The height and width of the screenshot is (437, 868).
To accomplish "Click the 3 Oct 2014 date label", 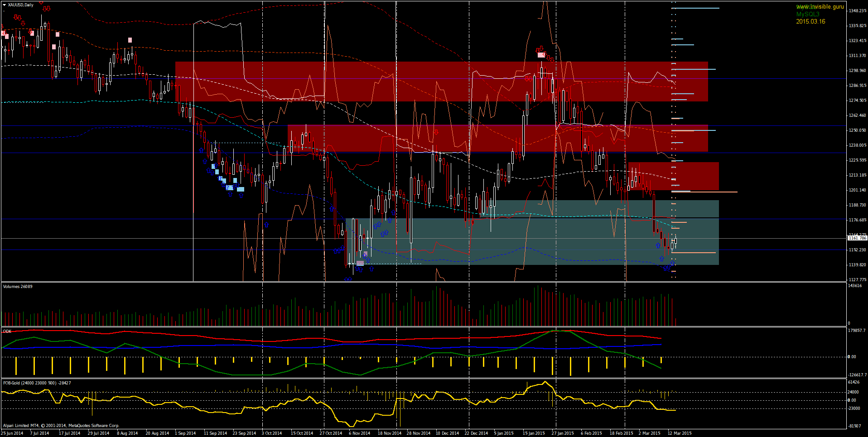I will 272,433.
